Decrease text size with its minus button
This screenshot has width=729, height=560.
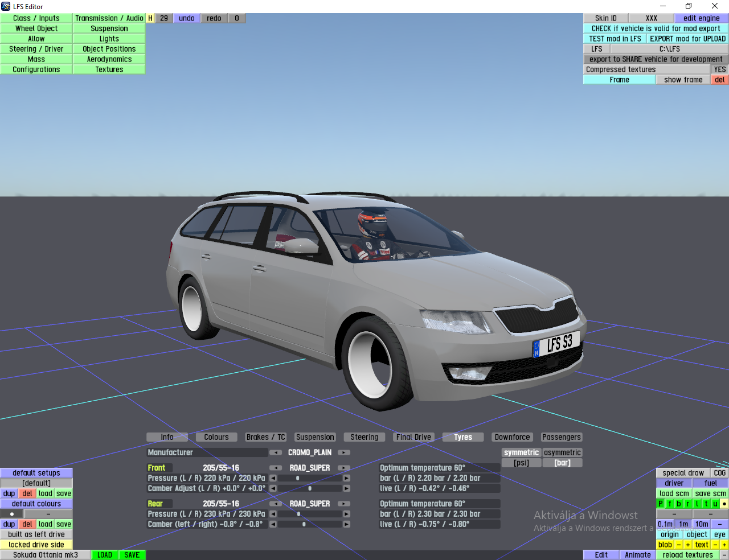click(x=715, y=545)
